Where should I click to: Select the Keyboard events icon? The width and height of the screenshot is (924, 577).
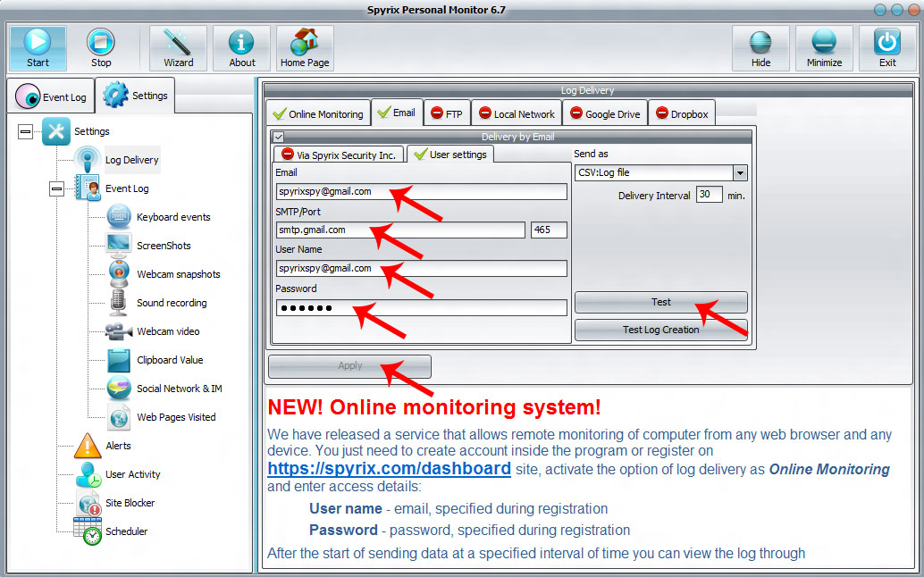tap(119, 217)
